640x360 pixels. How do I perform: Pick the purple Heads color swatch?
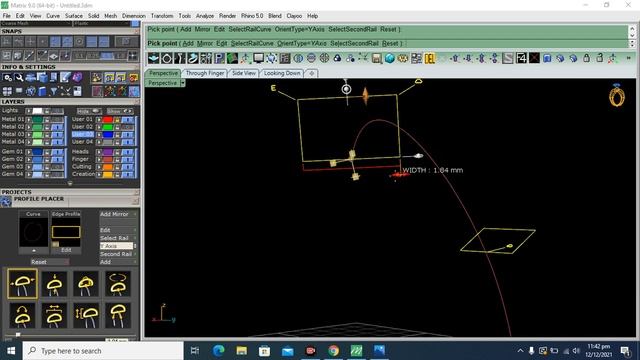point(107,152)
